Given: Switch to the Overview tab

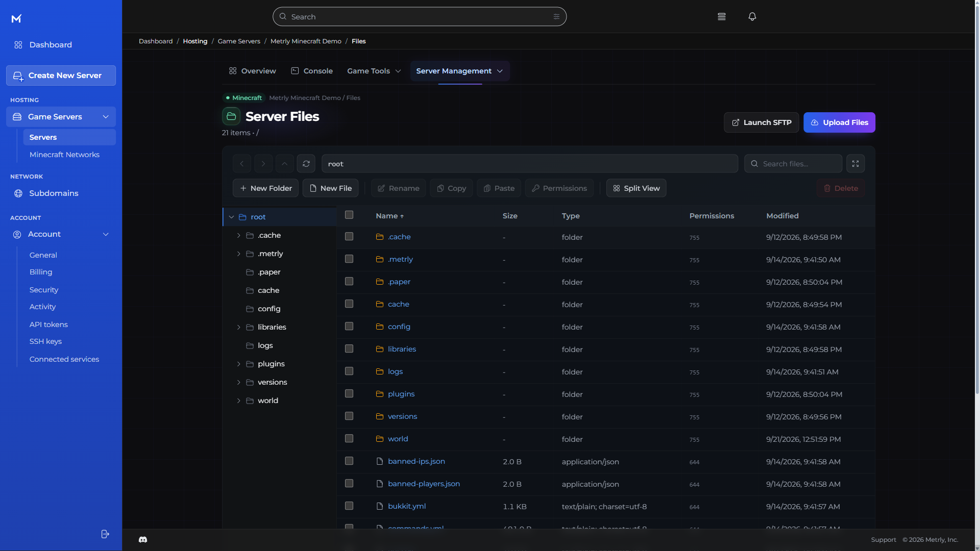Looking at the screenshot, I should pos(252,71).
